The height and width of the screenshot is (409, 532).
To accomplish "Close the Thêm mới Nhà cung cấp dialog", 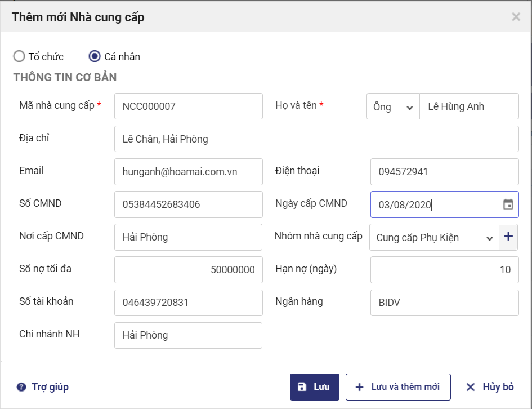I will click(x=516, y=17).
